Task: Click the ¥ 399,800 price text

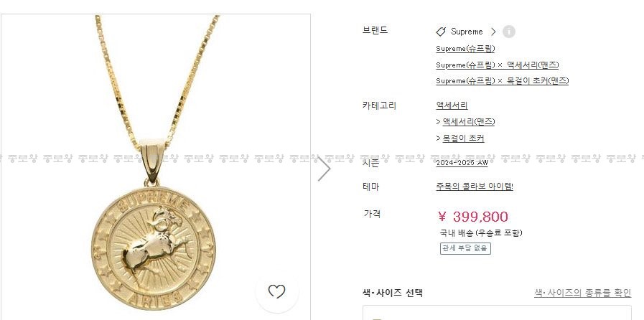Action: coord(473,217)
